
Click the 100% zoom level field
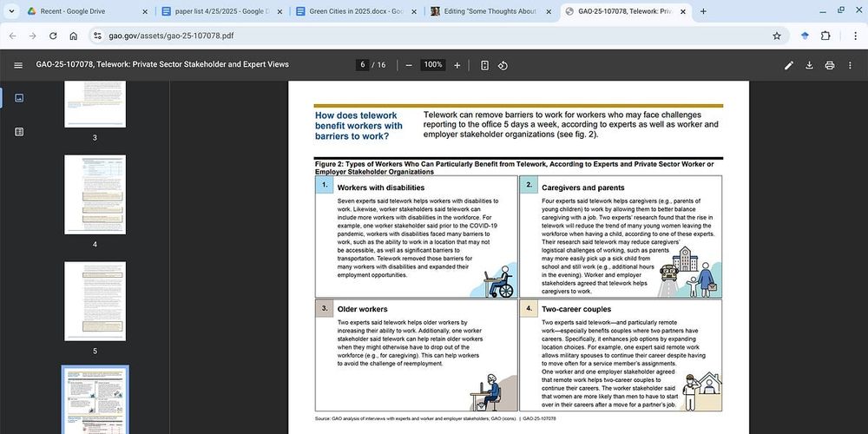click(x=433, y=65)
